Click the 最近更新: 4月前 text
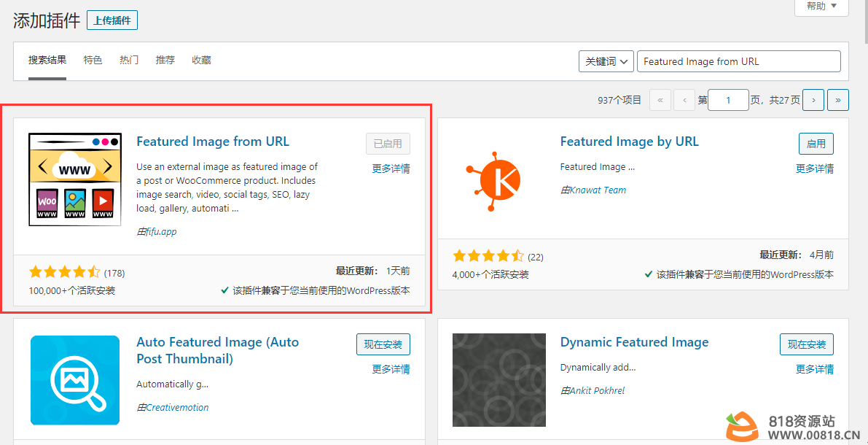 [797, 255]
